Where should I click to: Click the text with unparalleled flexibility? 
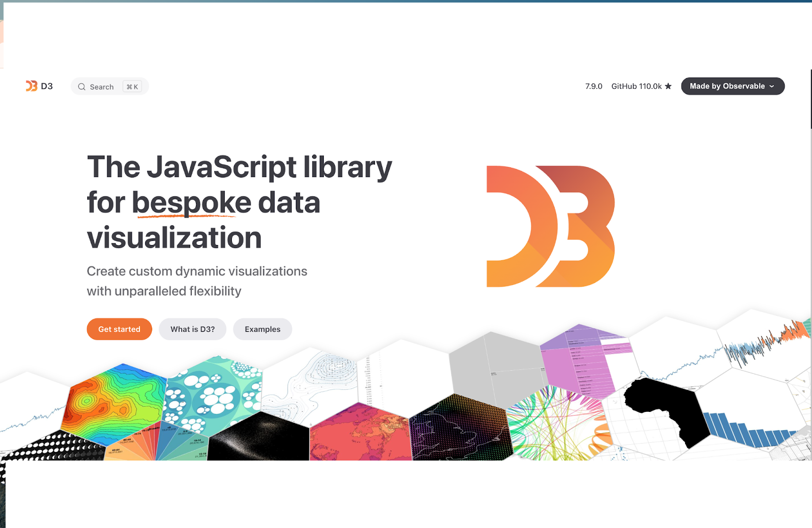pyautogui.click(x=164, y=291)
